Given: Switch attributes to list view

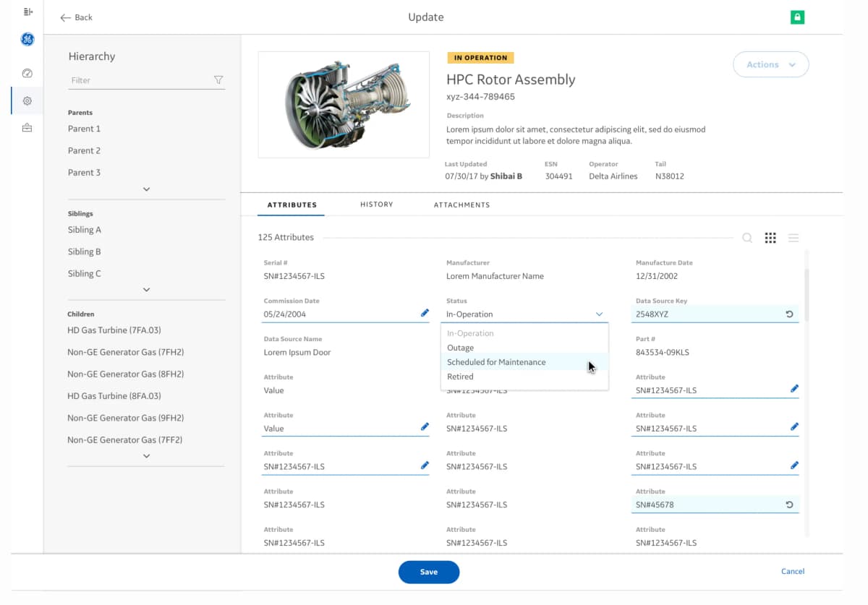Looking at the screenshot, I should (793, 237).
